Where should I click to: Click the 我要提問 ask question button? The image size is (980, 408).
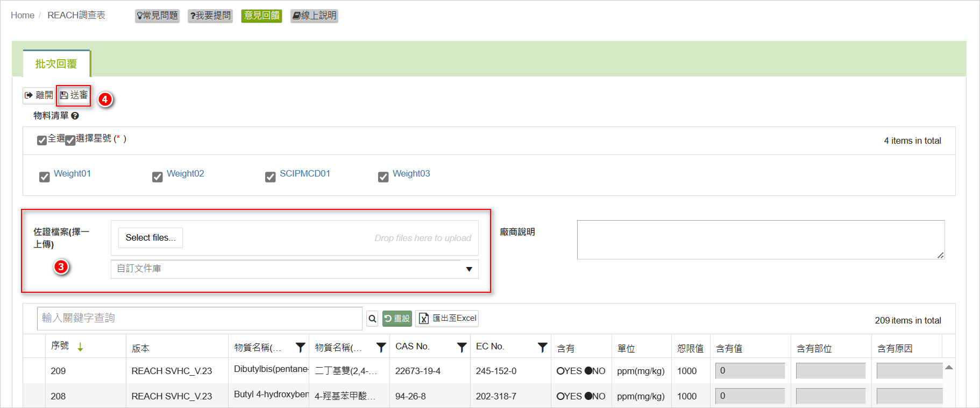(x=210, y=16)
